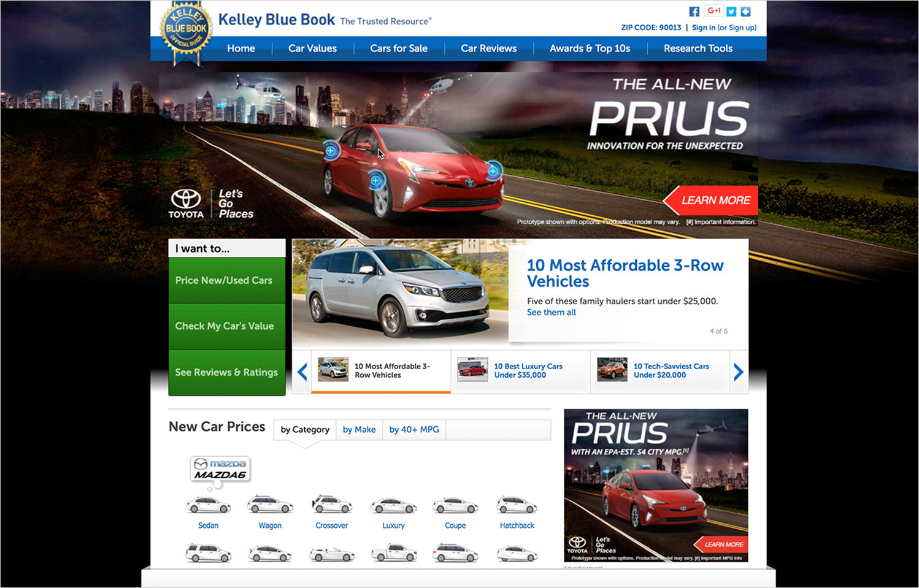Click the Twitter share icon

click(x=731, y=12)
